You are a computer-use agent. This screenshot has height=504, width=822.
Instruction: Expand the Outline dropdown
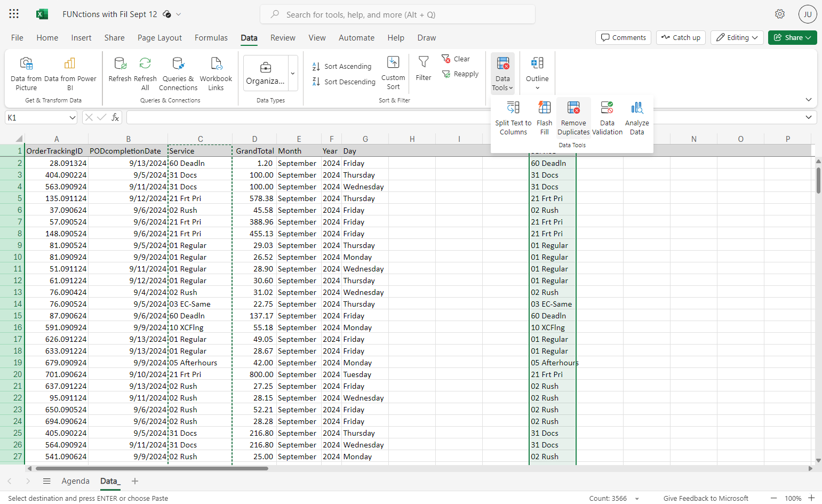537,74
